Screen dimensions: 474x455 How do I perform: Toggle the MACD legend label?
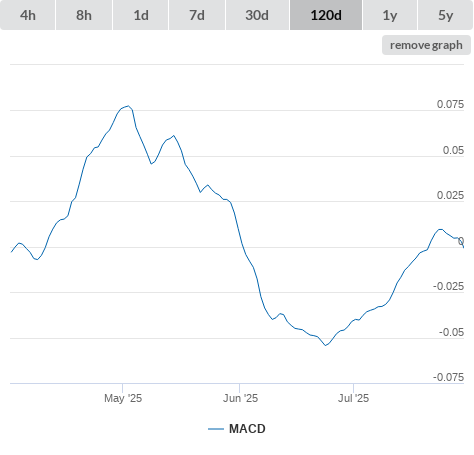247,429
